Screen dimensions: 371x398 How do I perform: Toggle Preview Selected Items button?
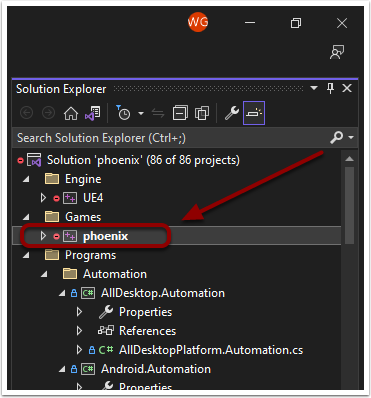tap(254, 113)
